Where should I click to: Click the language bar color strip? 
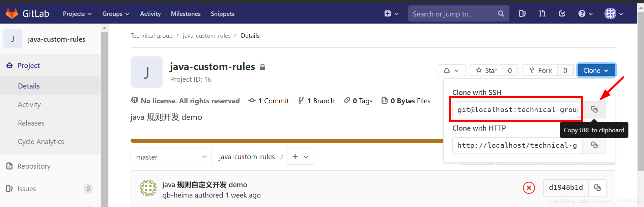(287, 141)
